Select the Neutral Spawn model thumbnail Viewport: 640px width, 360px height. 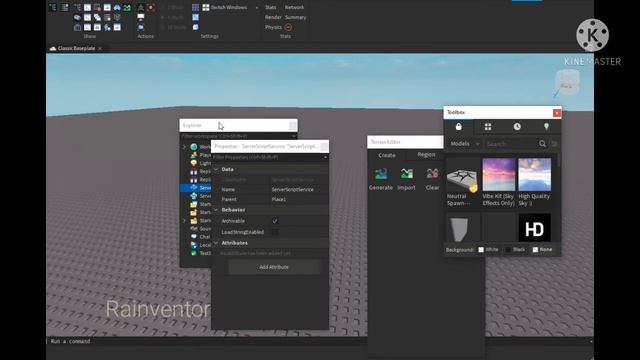point(462,175)
